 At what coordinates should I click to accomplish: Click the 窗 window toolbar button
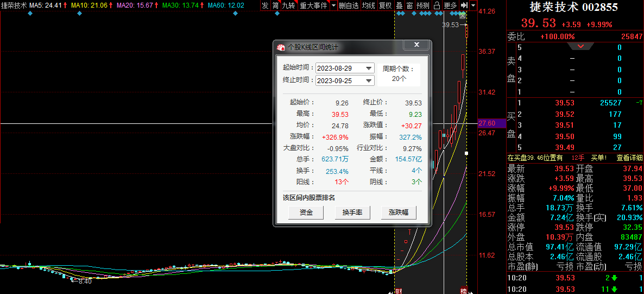(x=409, y=5)
